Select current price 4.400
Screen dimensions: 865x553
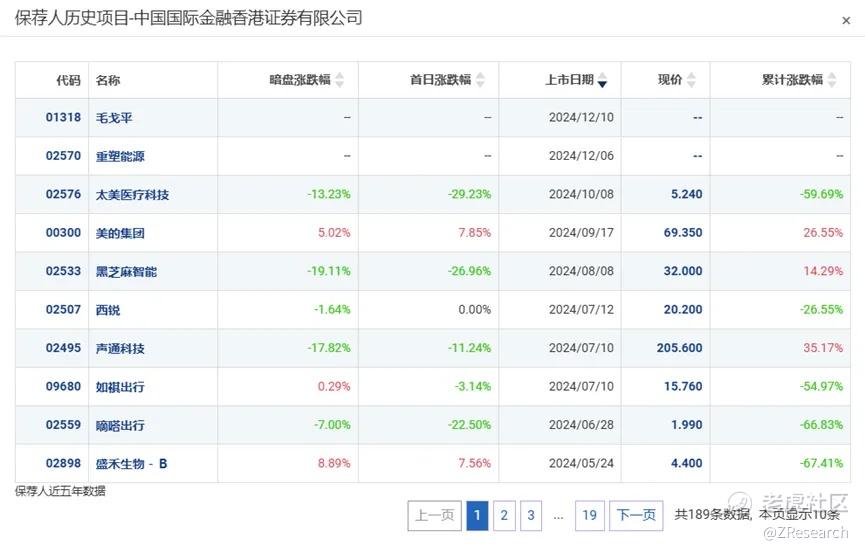(x=686, y=464)
